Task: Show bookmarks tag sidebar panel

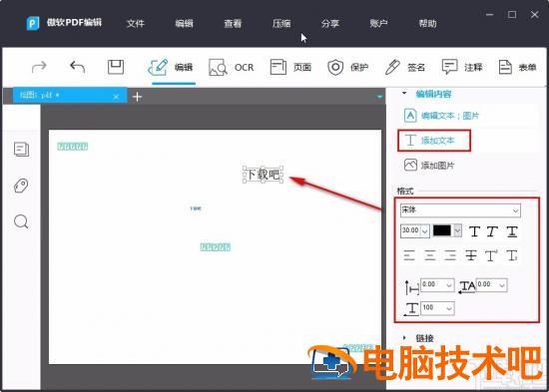Action: [21, 186]
